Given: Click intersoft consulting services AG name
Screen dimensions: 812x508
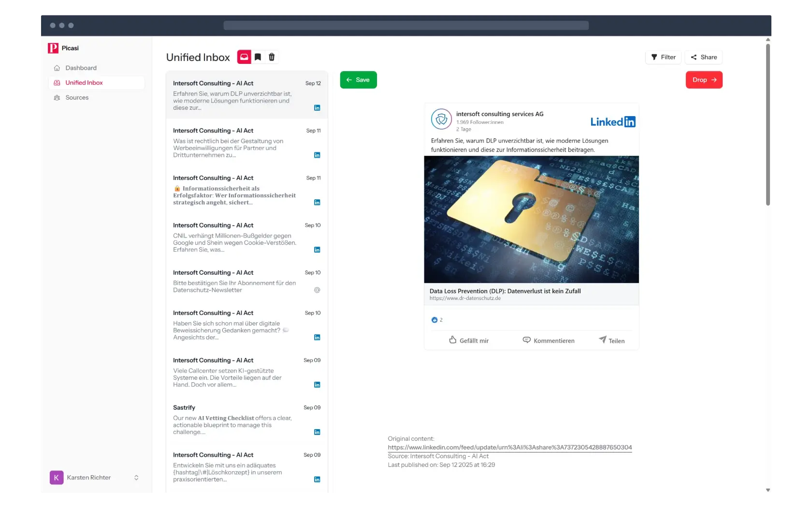Looking at the screenshot, I should (x=500, y=114).
